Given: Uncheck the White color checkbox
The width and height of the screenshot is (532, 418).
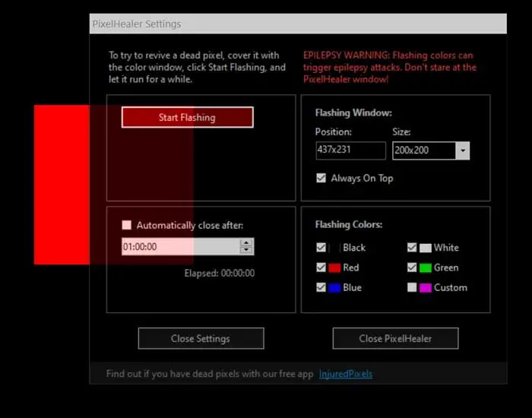Looking at the screenshot, I should point(412,247).
